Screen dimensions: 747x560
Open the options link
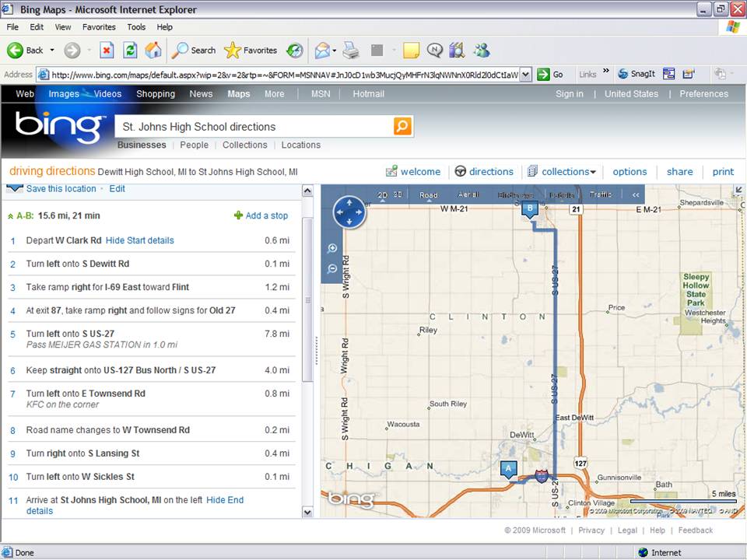(630, 171)
